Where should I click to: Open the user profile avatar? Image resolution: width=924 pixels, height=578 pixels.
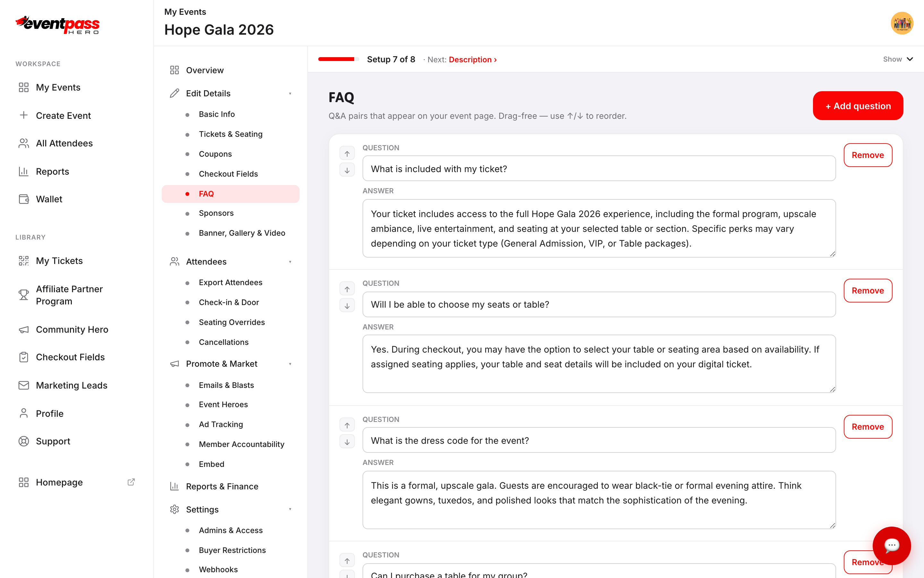pos(902,23)
